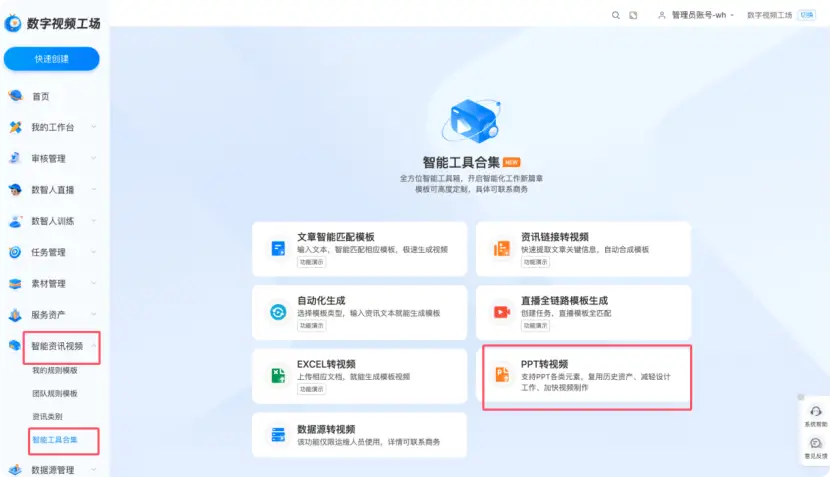Viewport: 831px width, 477px height.
Task: Go to 首页 in sidebar
Action: [40, 97]
